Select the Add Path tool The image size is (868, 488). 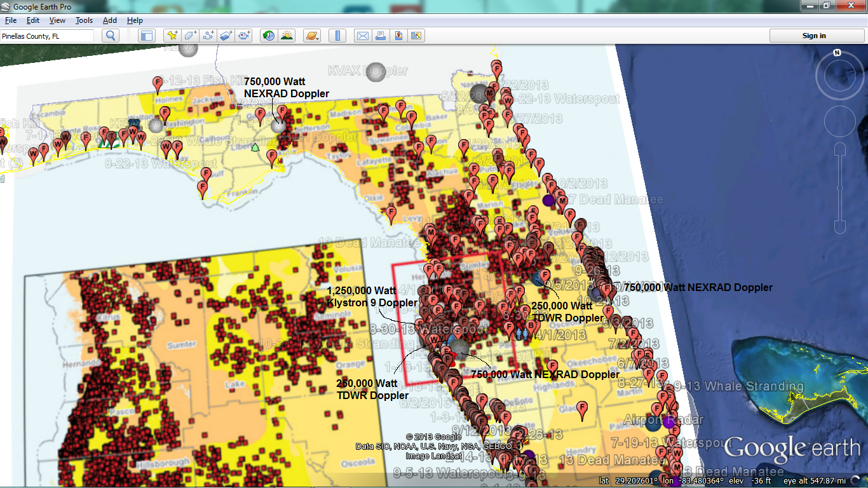point(208,36)
